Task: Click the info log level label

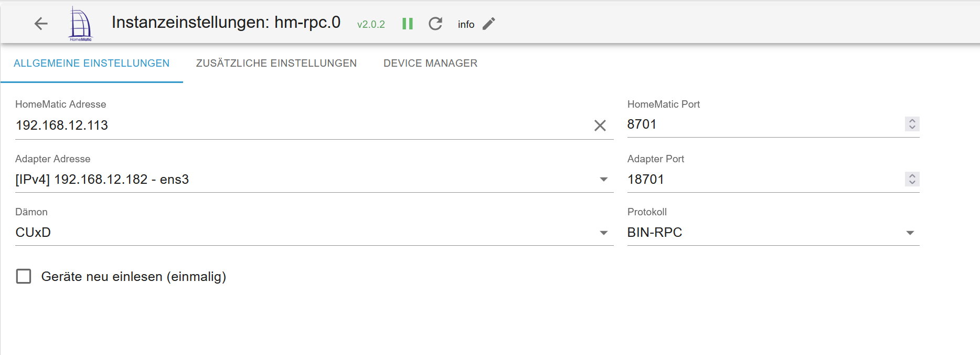Action: click(466, 24)
